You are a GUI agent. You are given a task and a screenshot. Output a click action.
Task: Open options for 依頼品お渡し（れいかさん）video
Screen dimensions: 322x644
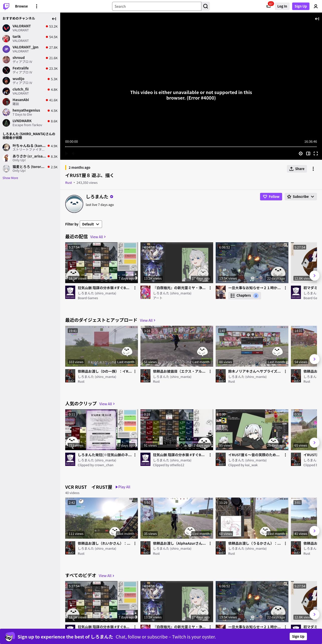coord(135,543)
